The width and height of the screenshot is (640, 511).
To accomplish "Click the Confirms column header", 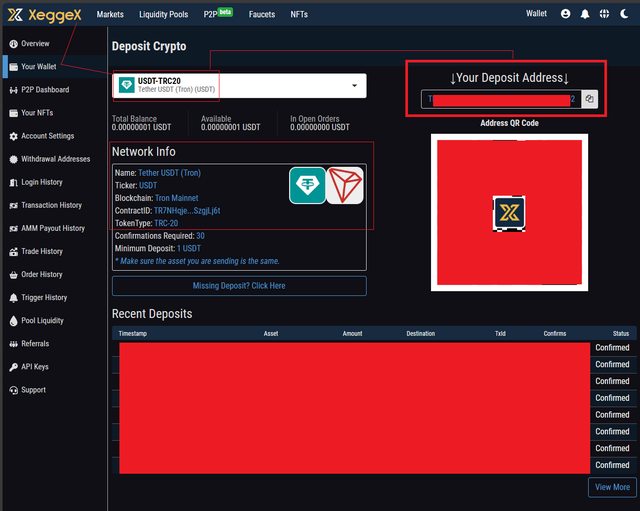I will tap(555, 333).
